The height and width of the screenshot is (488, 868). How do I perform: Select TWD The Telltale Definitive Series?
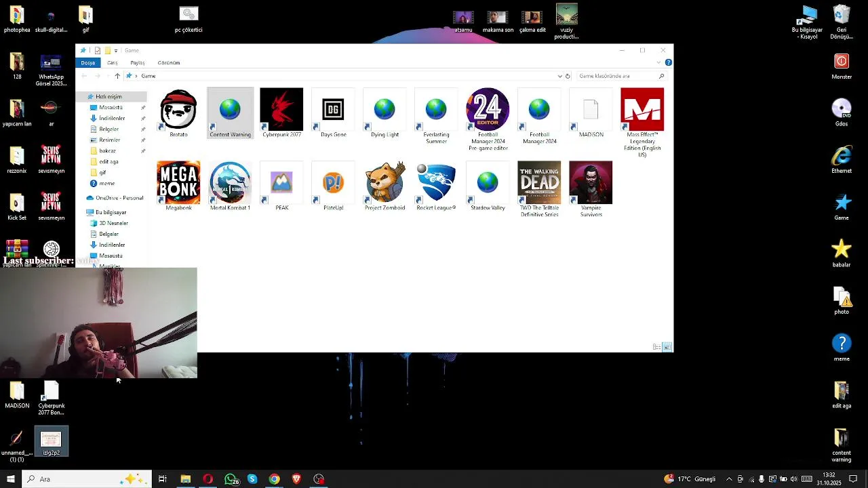point(539,189)
